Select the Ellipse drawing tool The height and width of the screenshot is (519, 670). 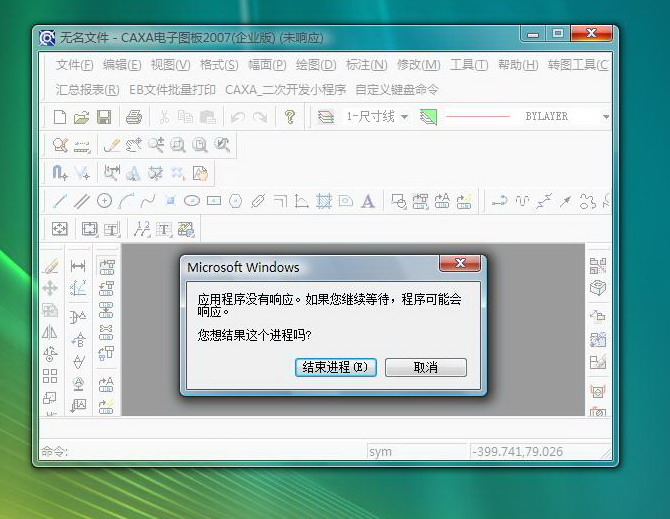pyautogui.click(x=192, y=201)
